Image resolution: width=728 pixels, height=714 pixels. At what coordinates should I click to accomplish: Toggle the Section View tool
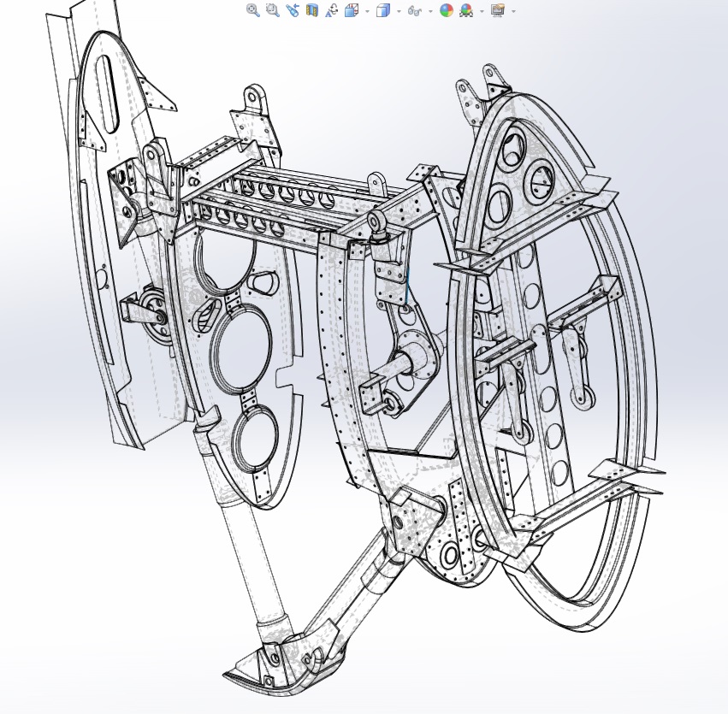point(312,10)
